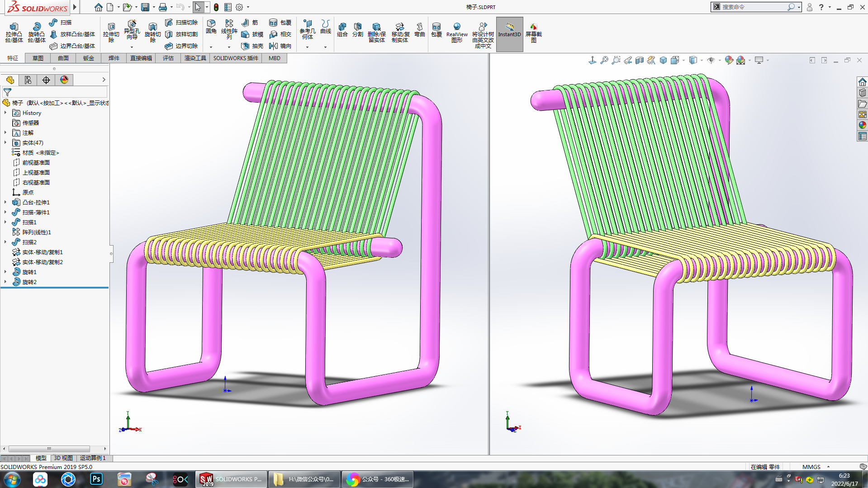Switch to the SOLIDWORKS 插件 tab
Viewport: 868px width, 488px height.
pos(236,58)
